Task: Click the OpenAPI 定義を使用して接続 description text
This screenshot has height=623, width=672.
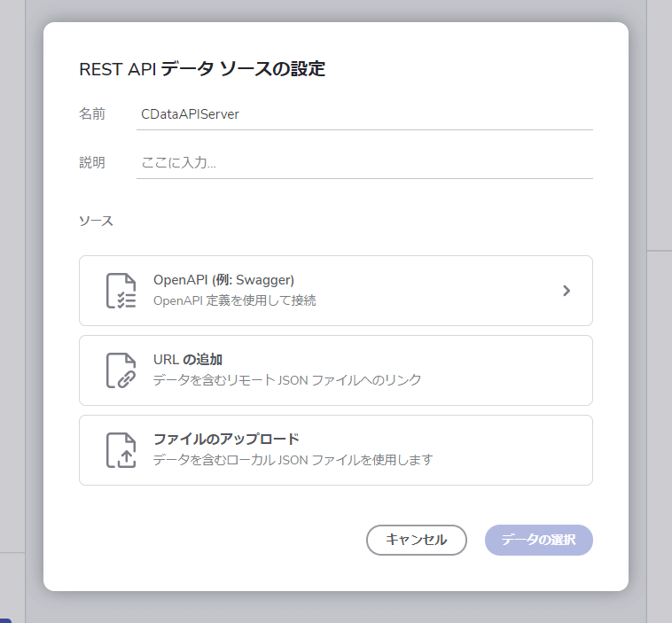Action: [x=234, y=300]
